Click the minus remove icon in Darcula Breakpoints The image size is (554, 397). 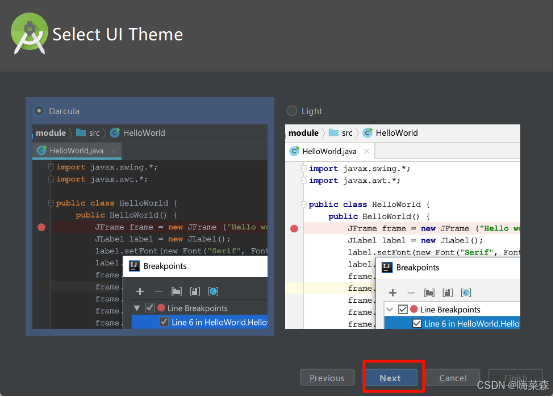[158, 292]
